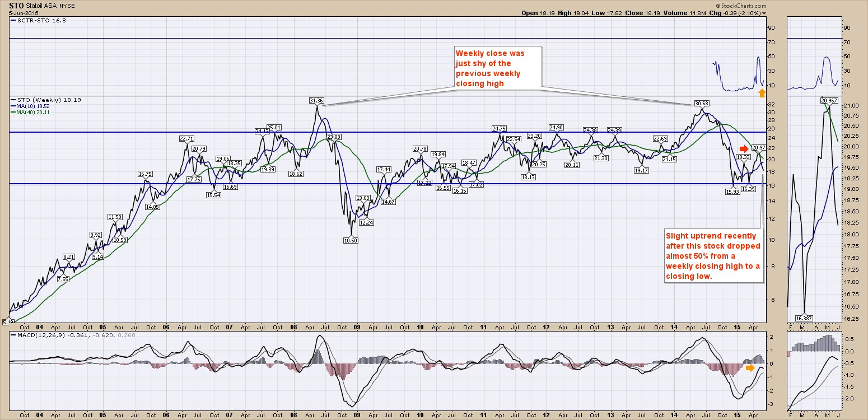This screenshot has height=420, width=868.
Task: Click the 12.24 price label
Action: pyautogui.click(x=366, y=222)
